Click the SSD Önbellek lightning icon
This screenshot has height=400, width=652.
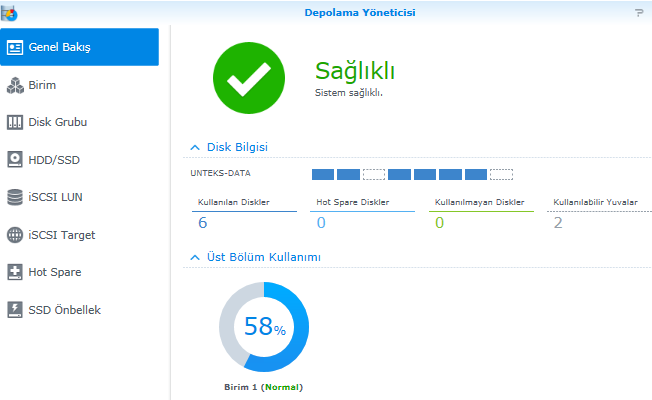(x=15, y=310)
